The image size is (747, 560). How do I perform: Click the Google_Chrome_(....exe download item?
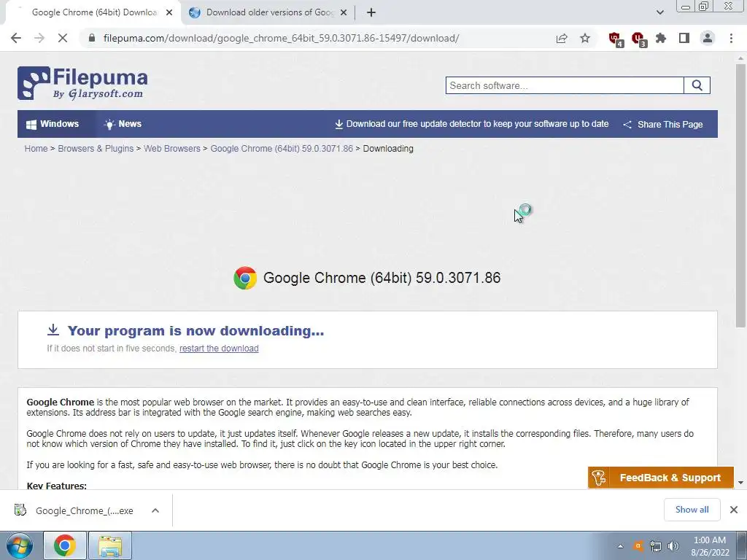tap(86, 510)
